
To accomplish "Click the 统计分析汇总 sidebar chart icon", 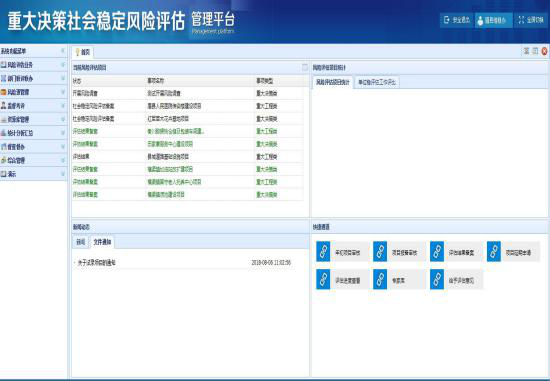I will [x=4, y=133].
